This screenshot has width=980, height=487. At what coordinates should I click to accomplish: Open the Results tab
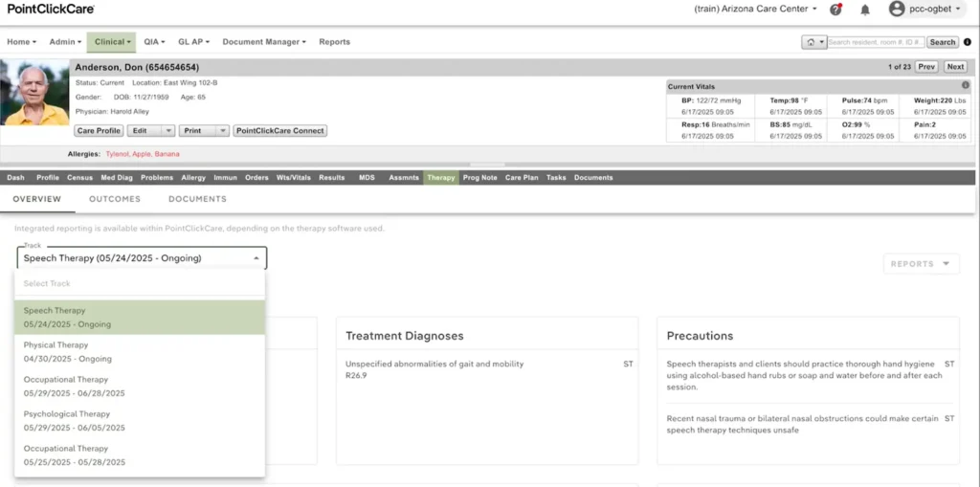pyautogui.click(x=332, y=178)
